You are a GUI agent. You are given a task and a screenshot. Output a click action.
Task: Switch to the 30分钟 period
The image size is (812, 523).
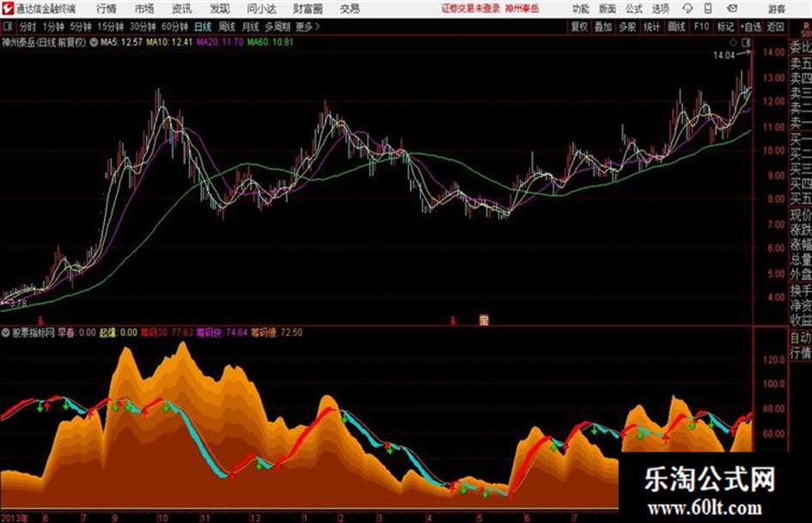pos(143,27)
